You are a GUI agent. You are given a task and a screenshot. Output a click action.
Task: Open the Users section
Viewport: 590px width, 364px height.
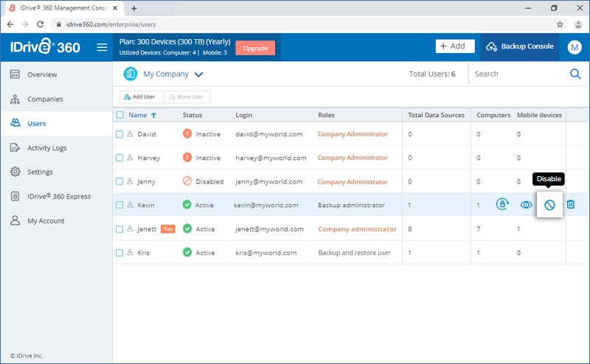pyautogui.click(x=57, y=123)
